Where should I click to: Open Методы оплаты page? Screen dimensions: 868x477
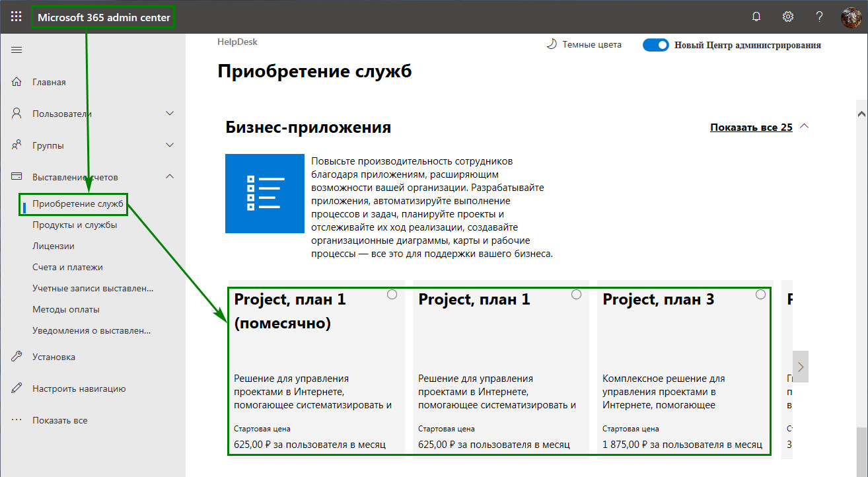(x=66, y=309)
